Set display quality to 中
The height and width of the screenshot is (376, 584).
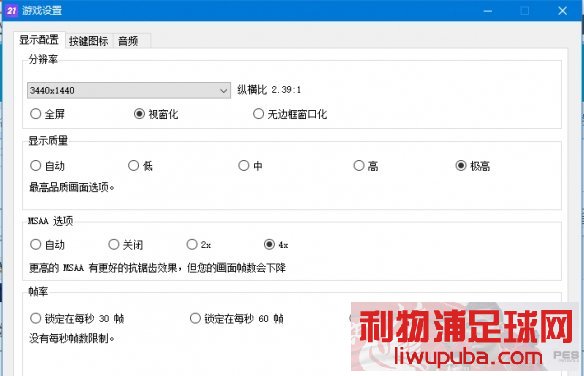coord(250,166)
